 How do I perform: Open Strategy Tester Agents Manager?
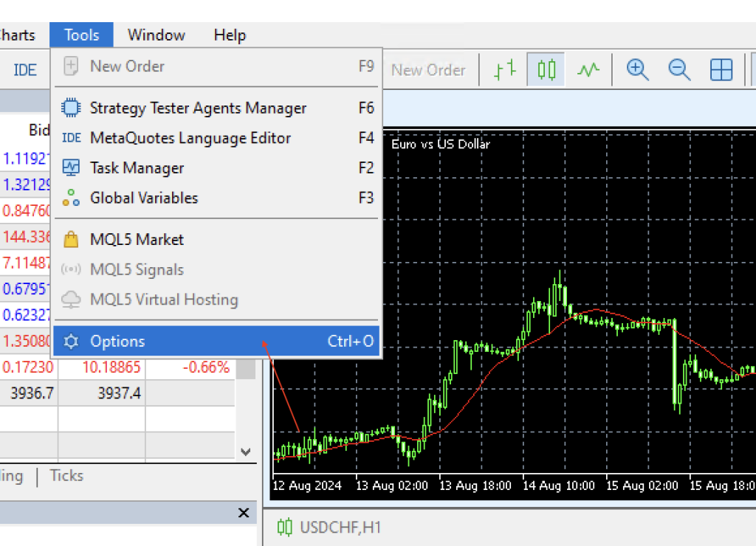[x=216, y=108]
